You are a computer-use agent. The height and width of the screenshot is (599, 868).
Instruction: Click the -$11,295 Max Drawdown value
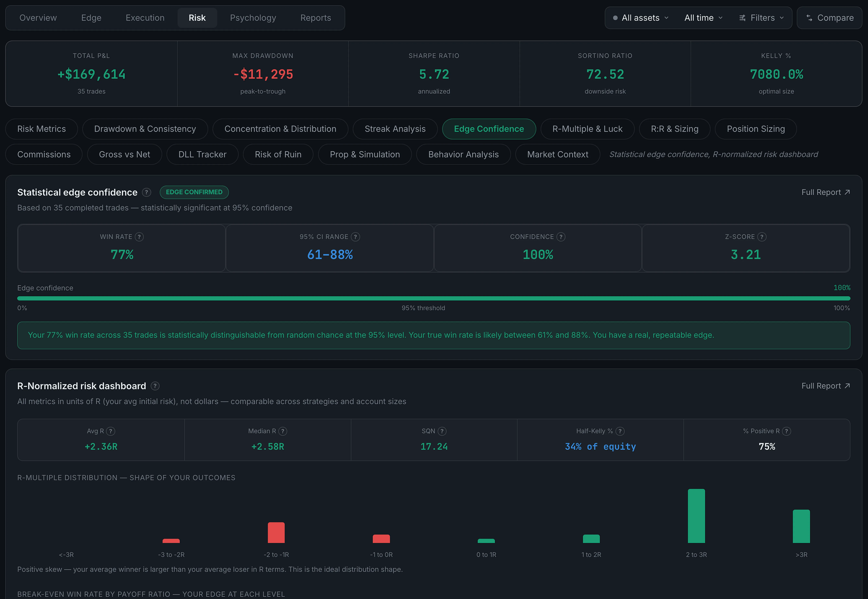tap(263, 74)
